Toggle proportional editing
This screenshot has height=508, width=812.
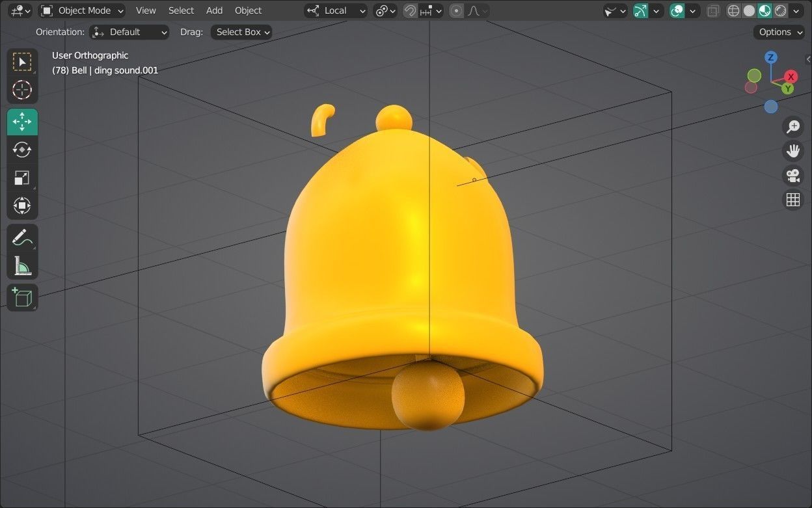[456, 10]
